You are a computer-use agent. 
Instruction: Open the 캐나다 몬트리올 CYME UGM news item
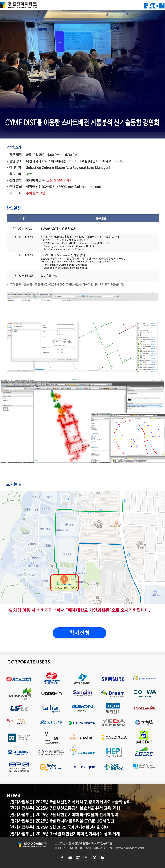click(61, 821)
